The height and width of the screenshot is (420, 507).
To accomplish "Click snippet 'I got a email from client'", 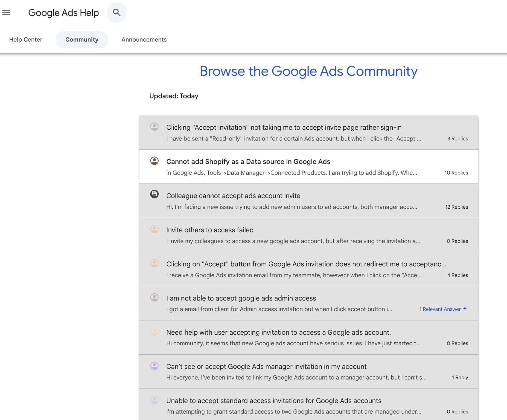I will click(279, 309).
